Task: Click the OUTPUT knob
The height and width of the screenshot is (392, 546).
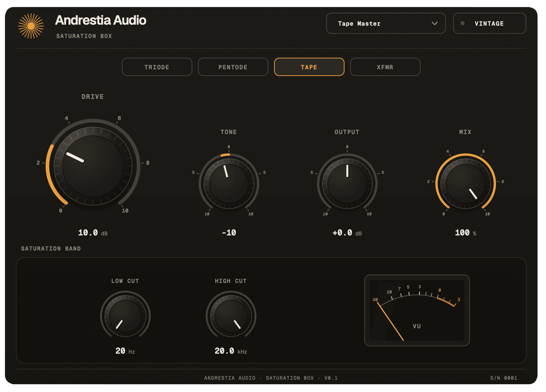Action: [347, 184]
